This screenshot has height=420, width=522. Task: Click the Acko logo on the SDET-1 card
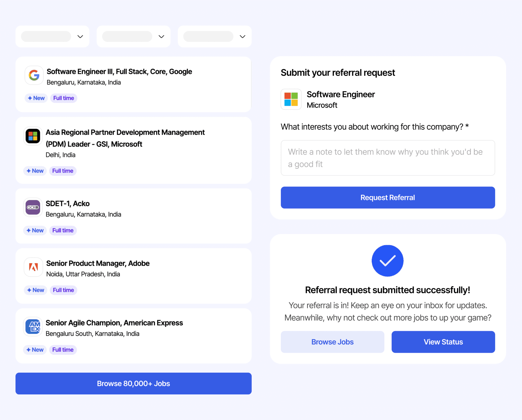point(33,207)
